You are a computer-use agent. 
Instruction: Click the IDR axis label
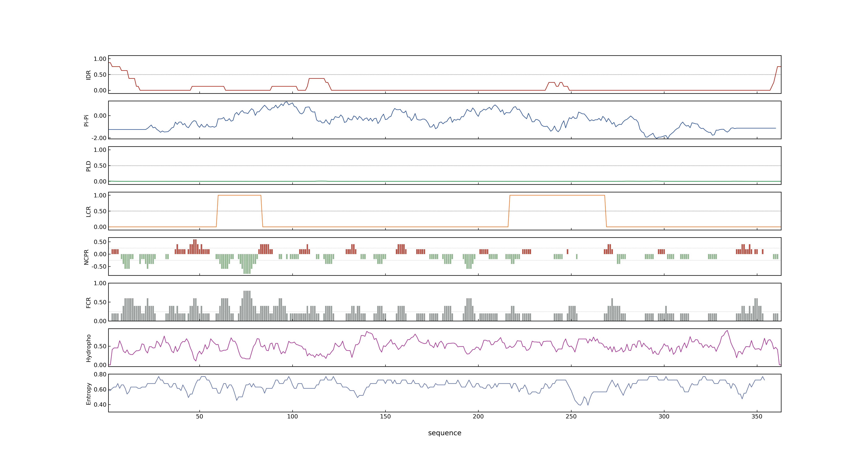pos(88,75)
